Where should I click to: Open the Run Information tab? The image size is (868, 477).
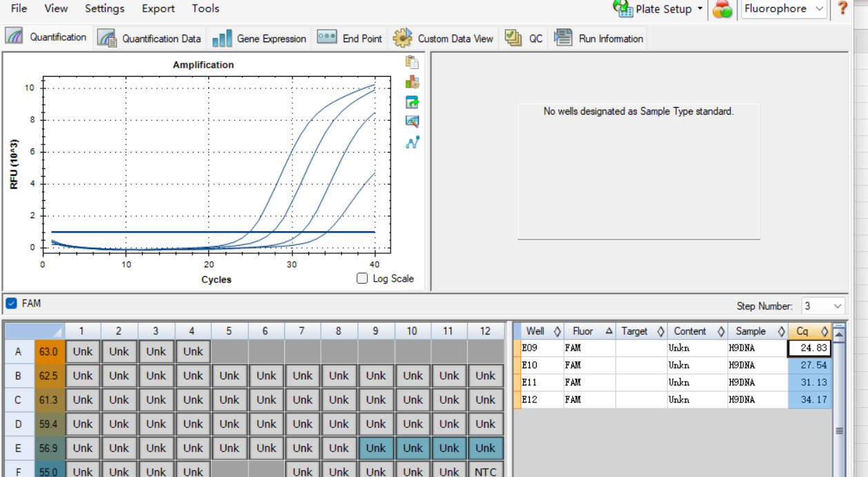point(599,39)
